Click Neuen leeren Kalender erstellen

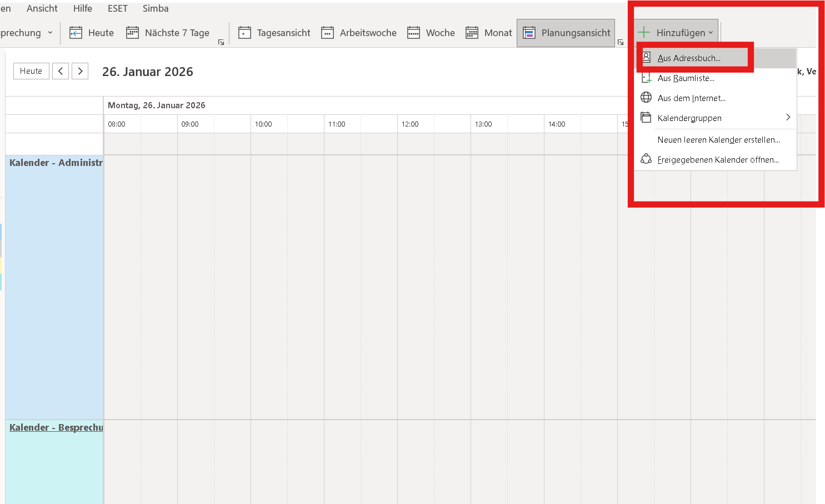[718, 140]
